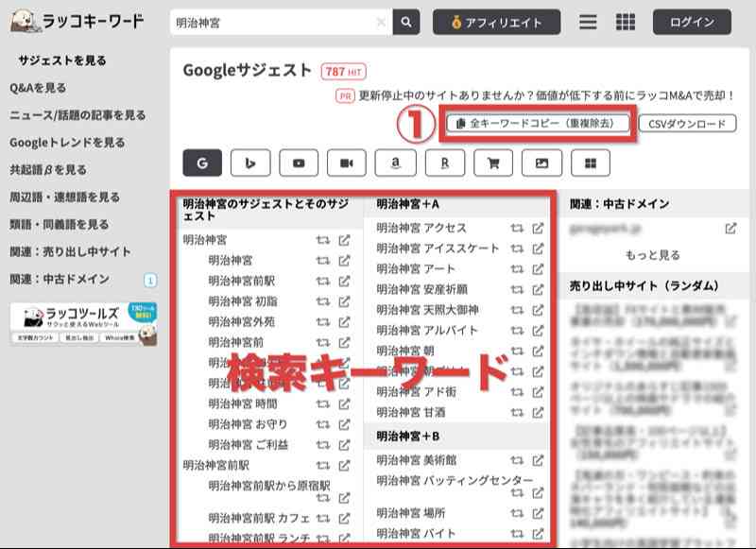The image size is (756, 549).
Task: Open Q&Aを見る in the sidebar
Action: tap(38, 88)
